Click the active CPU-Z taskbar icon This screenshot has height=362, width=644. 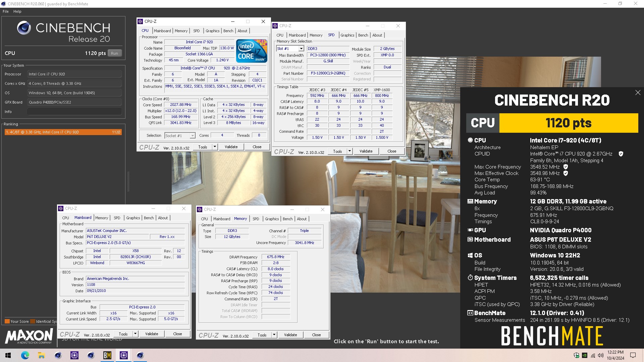(124, 355)
